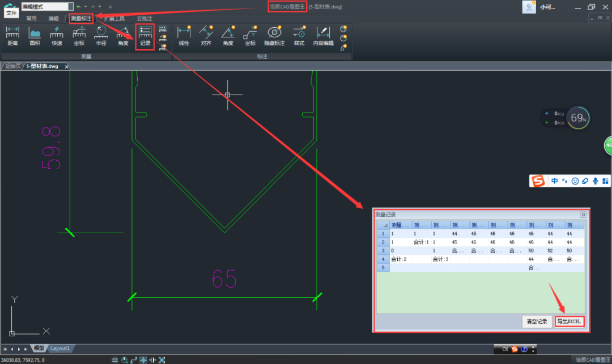Image resolution: width=612 pixels, height=364 pixels.
Task: Switch to the 模型 model tab
Action: pos(39,348)
